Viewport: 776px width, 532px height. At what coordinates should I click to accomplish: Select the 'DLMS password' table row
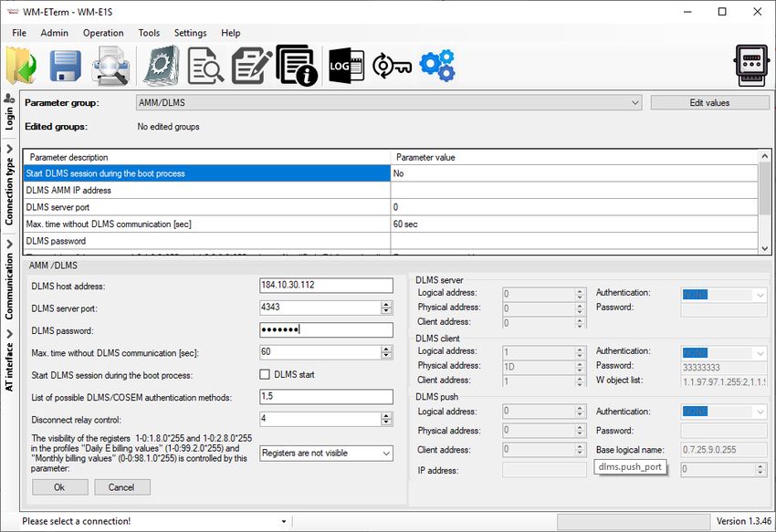pyautogui.click(x=391, y=241)
